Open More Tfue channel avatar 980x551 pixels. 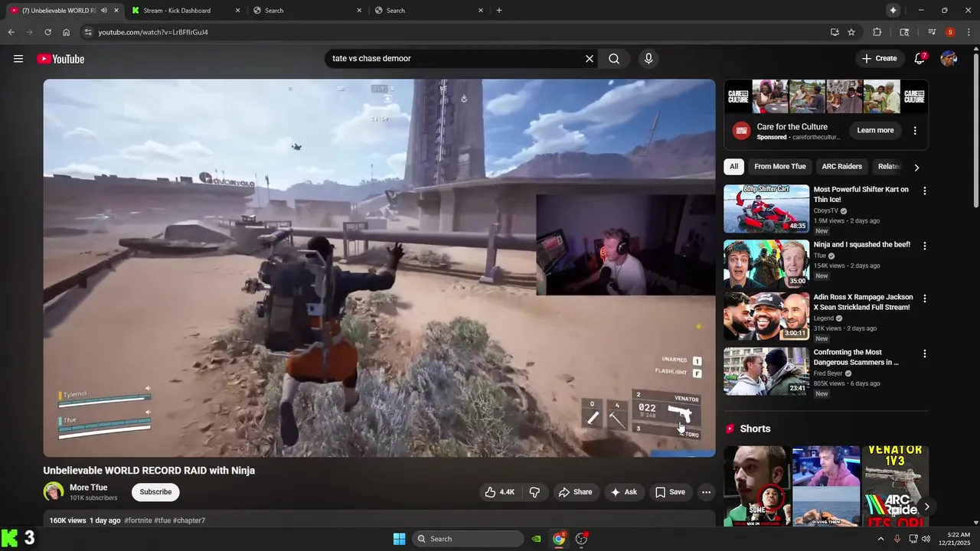pyautogui.click(x=54, y=492)
